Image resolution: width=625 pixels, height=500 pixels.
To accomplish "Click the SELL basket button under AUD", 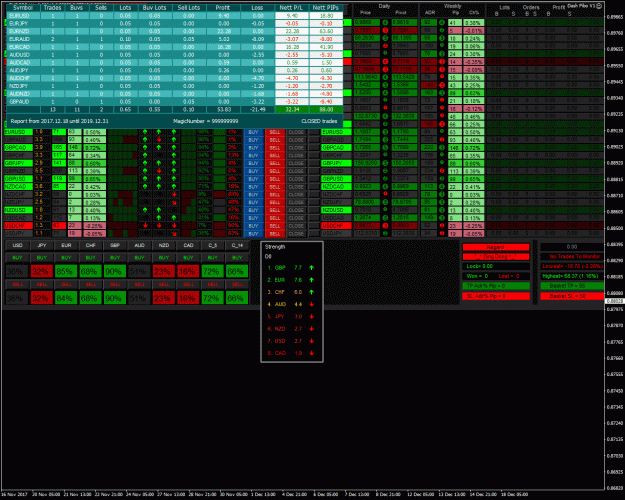I will (x=140, y=284).
